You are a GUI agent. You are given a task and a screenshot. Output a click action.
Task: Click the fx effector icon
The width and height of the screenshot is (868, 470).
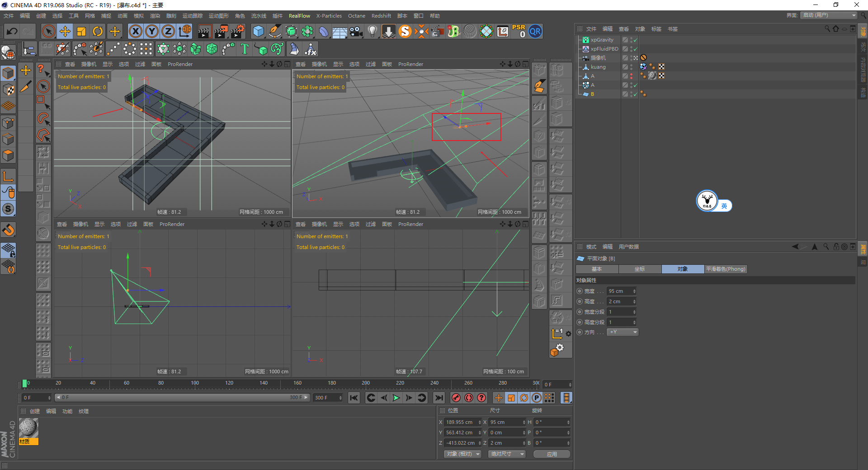tap(311, 49)
